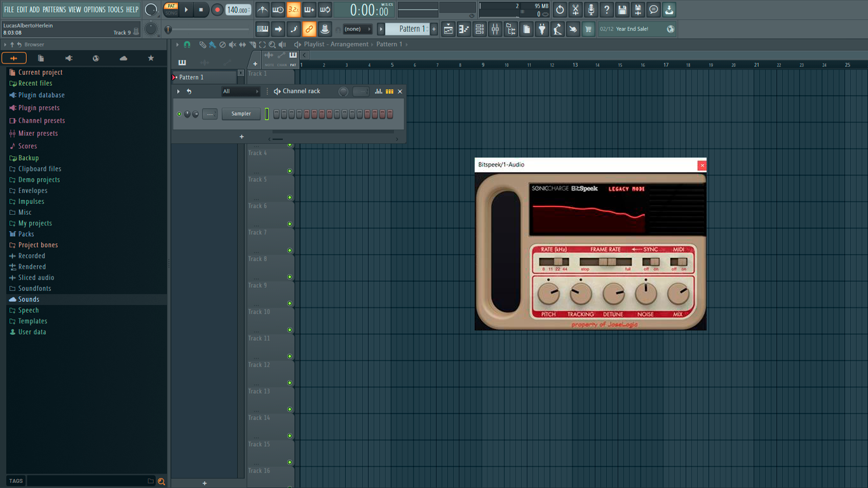868x488 pixels.
Task: Open browser cloud tab icon
Action: point(123,58)
